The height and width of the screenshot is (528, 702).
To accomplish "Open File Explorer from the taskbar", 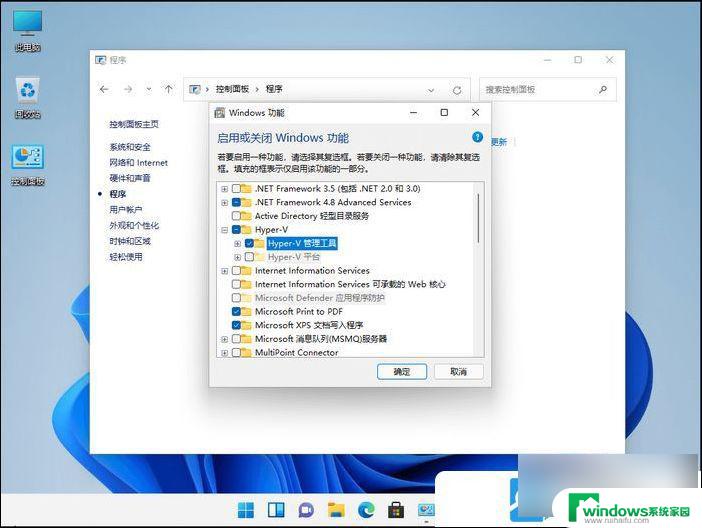I will (336, 510).
